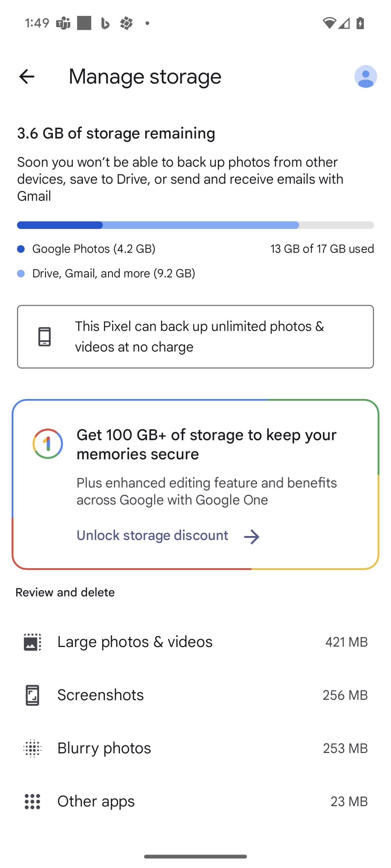The height and width of the screenshot is (868, 391).
Task: Open the account profile avatar
Action: coord(366,77)
